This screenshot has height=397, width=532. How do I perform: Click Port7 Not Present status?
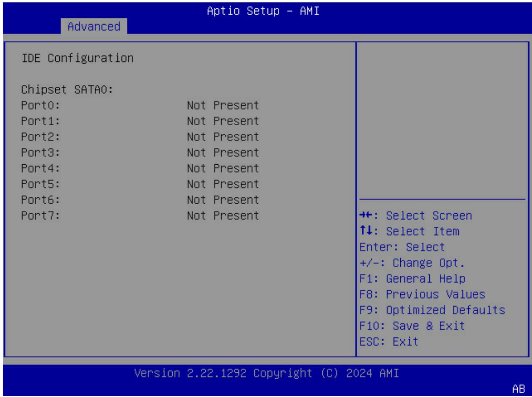tap(223, 216)
